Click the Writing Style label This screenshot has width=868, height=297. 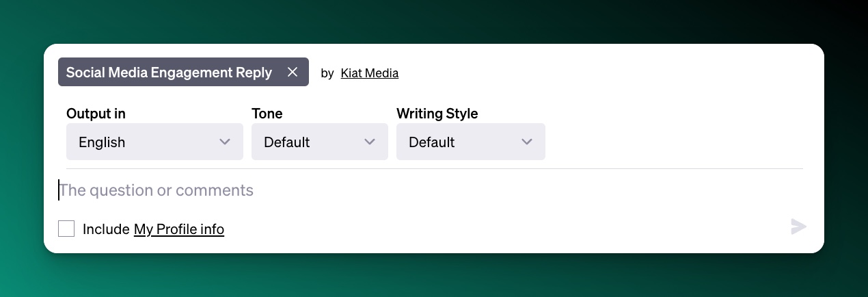click(x=437, y=114)
